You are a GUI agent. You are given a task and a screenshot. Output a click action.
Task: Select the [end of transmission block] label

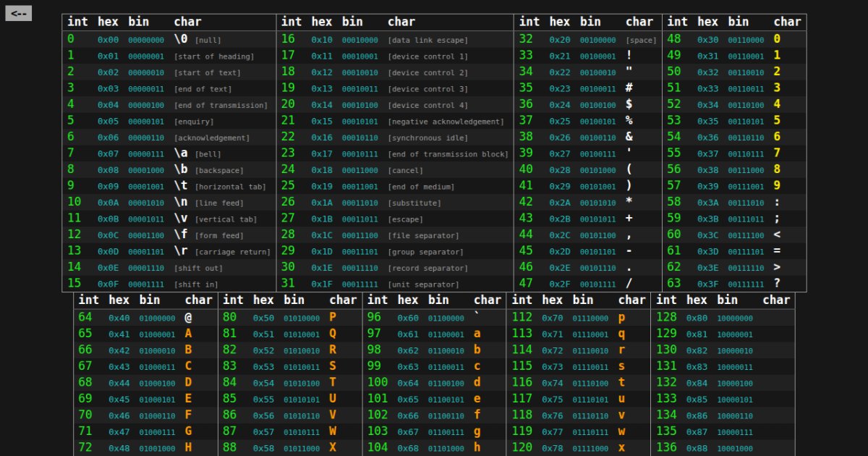tap(448, 154)
